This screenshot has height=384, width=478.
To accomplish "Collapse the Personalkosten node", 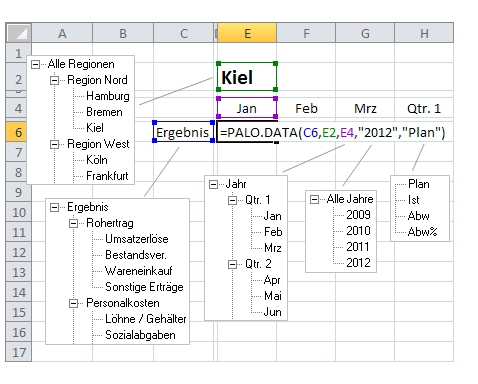I will coord(73,303).
